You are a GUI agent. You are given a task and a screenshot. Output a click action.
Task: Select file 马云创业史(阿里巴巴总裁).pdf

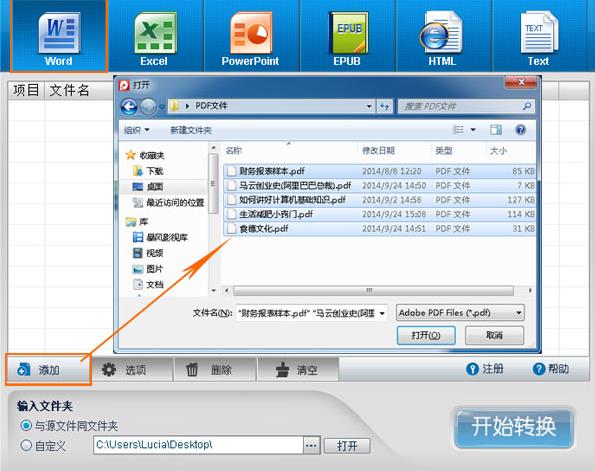[379, 186]
